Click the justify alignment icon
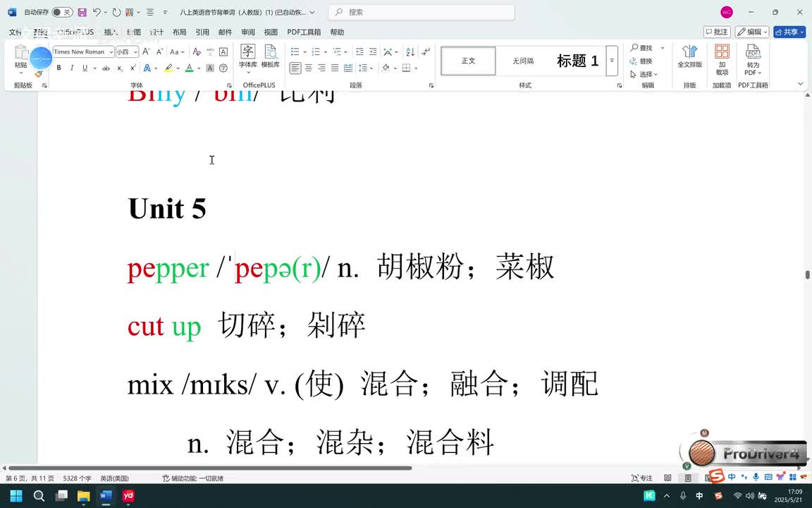 (335, 68)
